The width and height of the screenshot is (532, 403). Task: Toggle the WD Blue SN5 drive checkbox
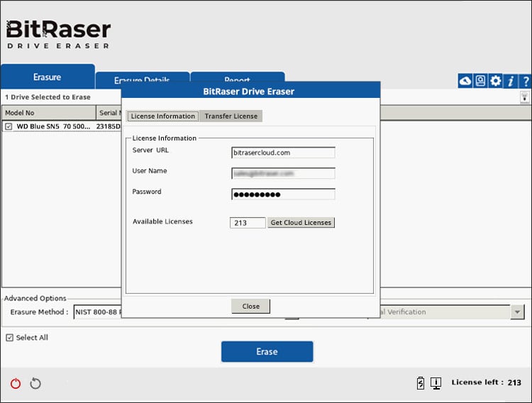pyautogui.click(x=9, y=126)
